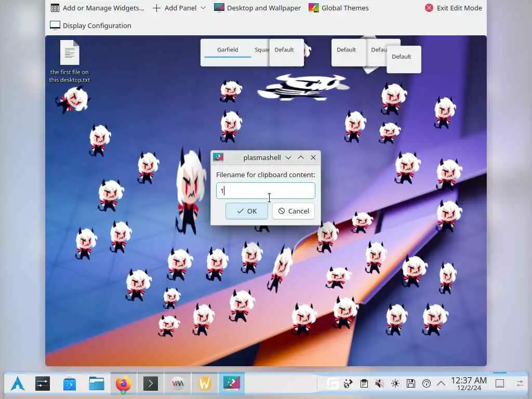The image size is (532, 399).
Task: Open the Arch application launcher
Action: tap(17, 384)
